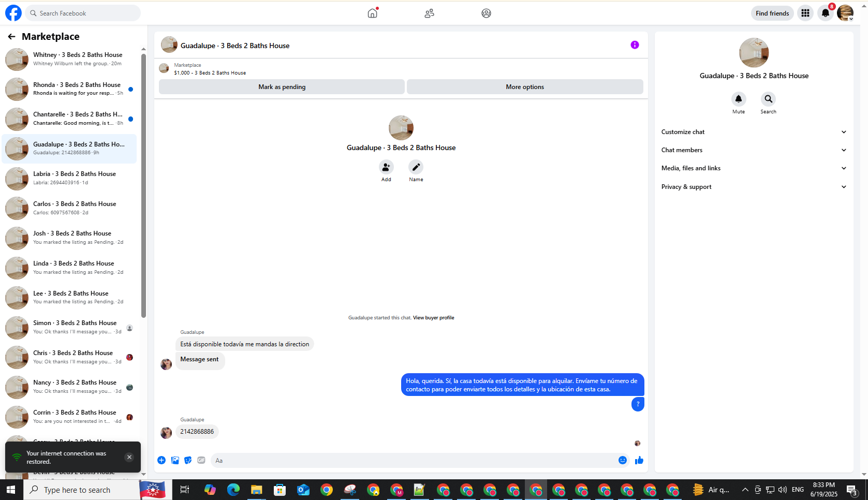Image resolution: width=868 pixels, height=500 pixels.
Task: Open the account profile picture menu
Action: 845,13
